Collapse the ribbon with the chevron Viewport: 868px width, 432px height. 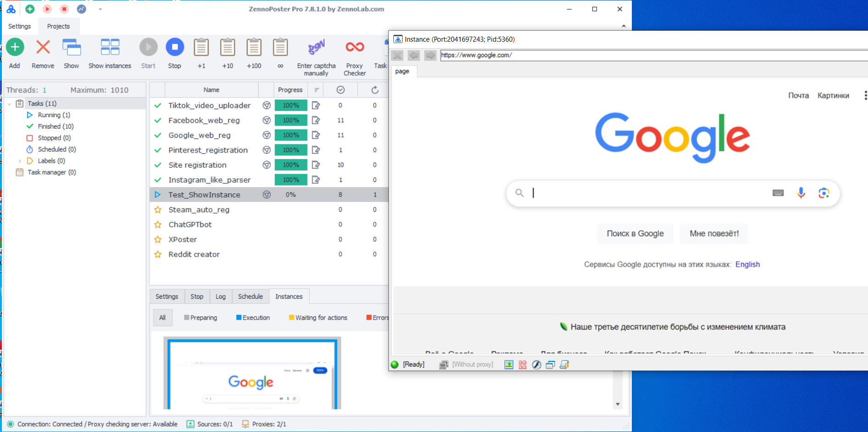pos(624,26)
